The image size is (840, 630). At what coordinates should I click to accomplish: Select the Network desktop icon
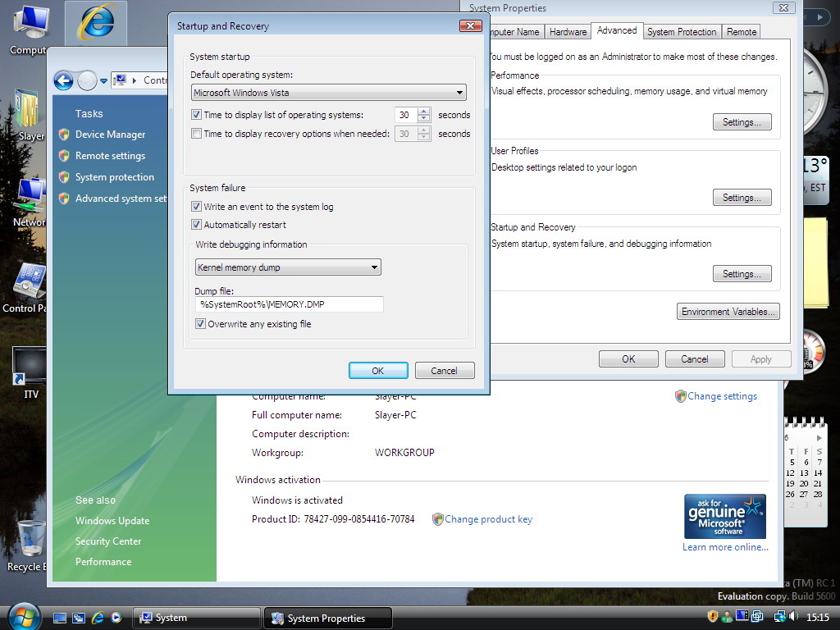pos(29,203)
